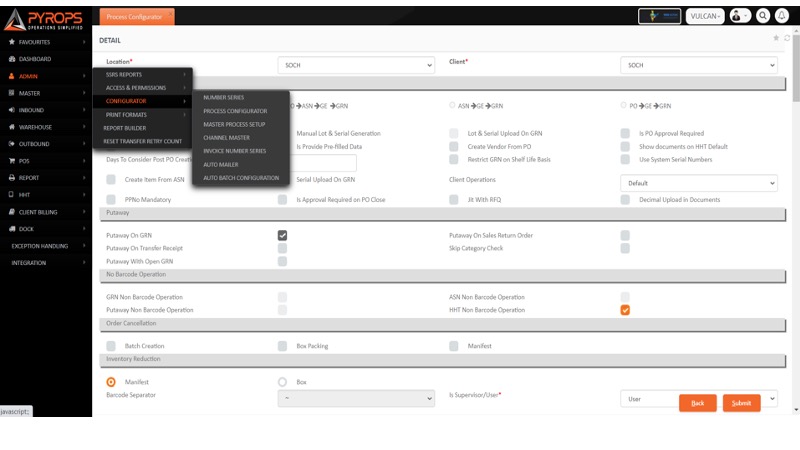Click the client logo thumbnail in header
Image resolution: width=800 pixels, height=450 pixels.
pyautogui.click(x=659, y=16)
